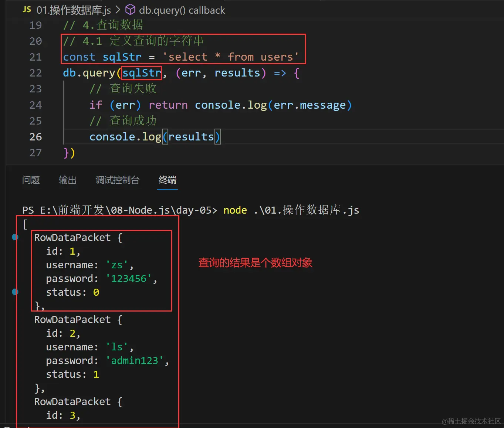The height and width of the screenshot is (428, 504).
Task: Click line number 20 in the gutter
Action: tap(35, 41)
